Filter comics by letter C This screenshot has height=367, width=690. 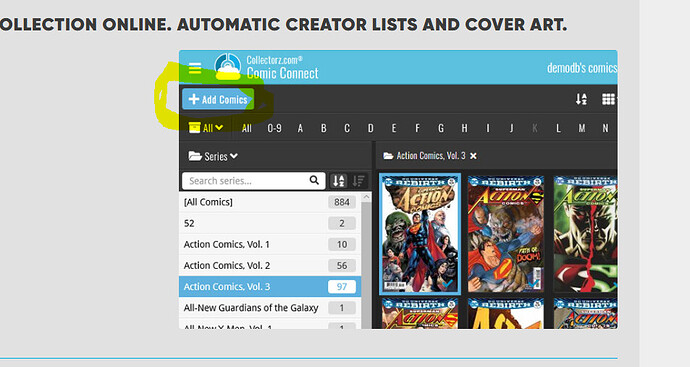347,128
